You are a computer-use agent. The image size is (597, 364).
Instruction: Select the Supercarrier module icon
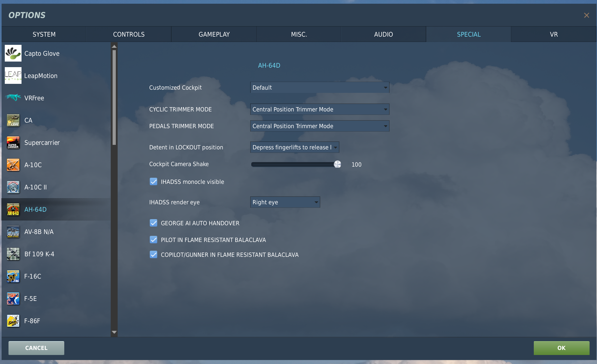(13, 142)
